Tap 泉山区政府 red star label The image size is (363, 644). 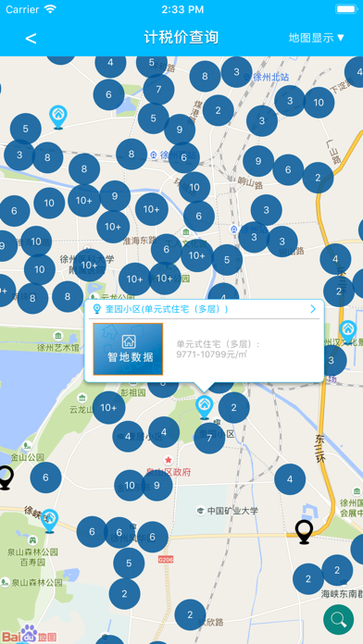coord(169,472)
